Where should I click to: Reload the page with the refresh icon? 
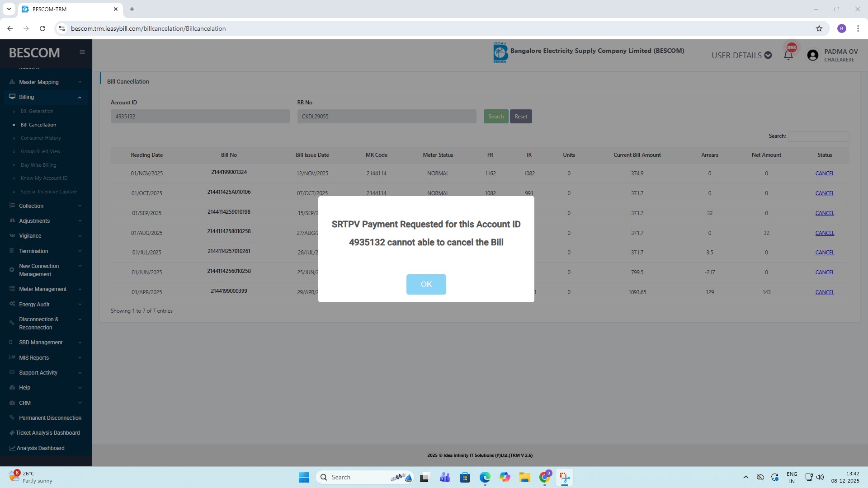point(42,28)
